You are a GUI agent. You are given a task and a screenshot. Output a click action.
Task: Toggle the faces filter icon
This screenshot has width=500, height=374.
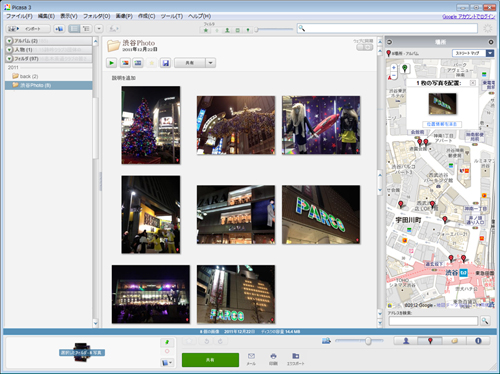tap(227, 30)
